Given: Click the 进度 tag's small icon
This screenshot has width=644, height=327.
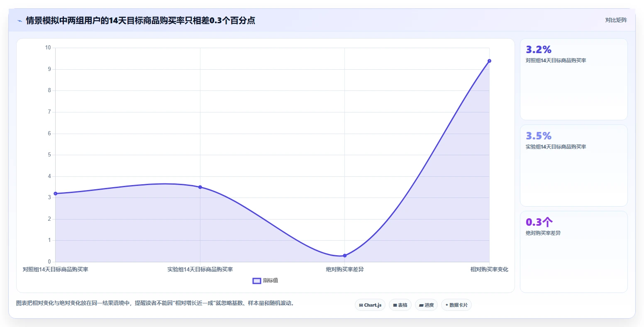Looking at the screenshot, I should point(421,305).
